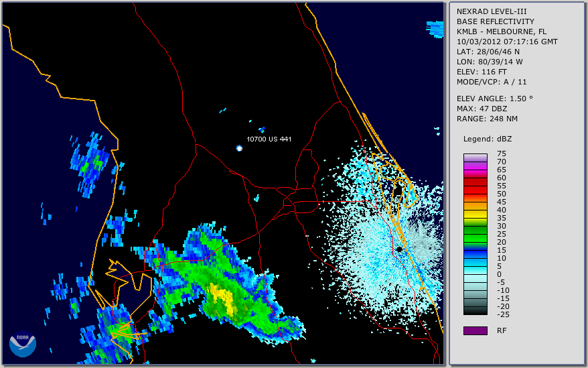Click the yellow 35-40 dBZ band in legend
The height and width of the screenshot is (368, 588).
coord(475,214)
